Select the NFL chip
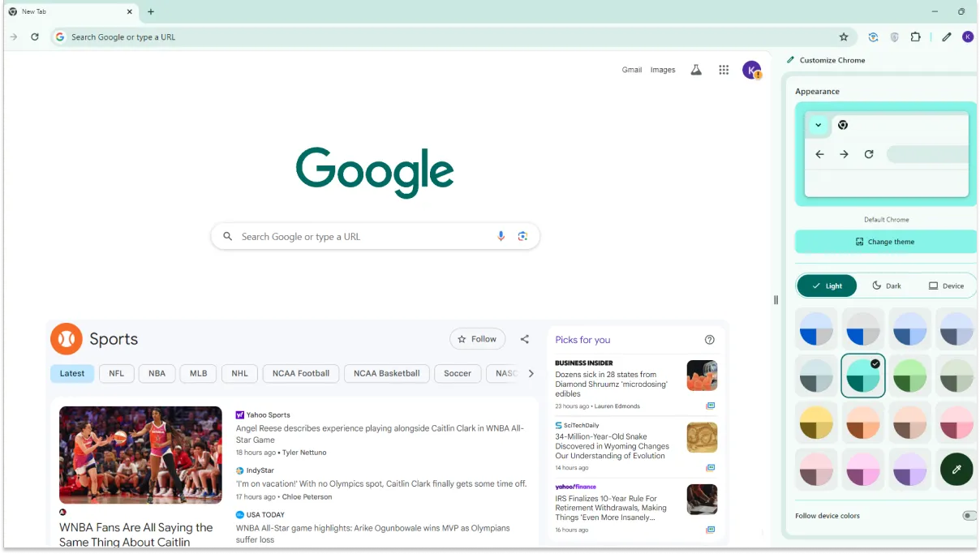 point(117,373)
